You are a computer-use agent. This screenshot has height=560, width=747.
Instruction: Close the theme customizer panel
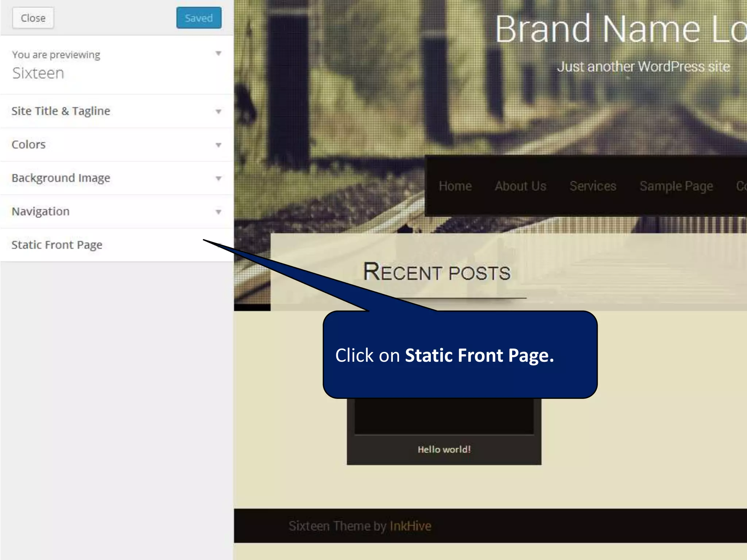(x=33, y=18)
